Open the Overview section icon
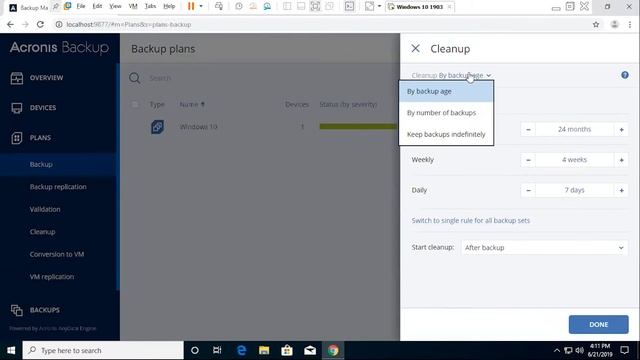 click(x=17, y=78)
